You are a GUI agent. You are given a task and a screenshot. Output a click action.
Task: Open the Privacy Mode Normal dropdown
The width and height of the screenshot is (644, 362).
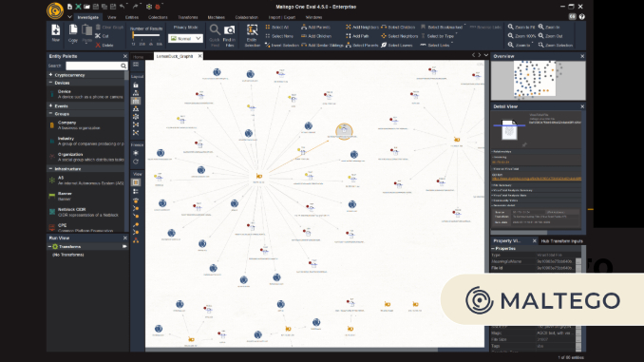tap(185, 38)
